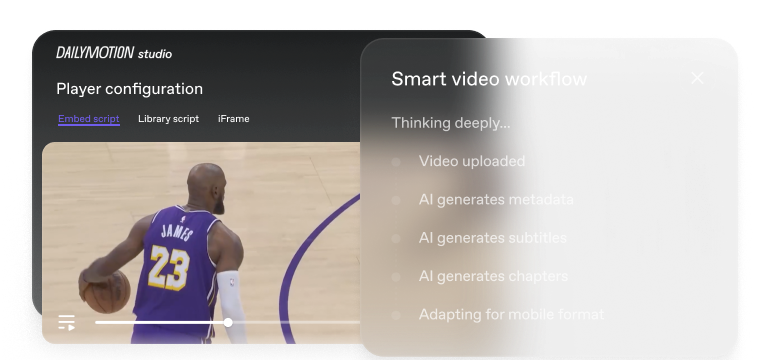
Task: Click the video progress bar handle
Action: [x=228, y=323]
